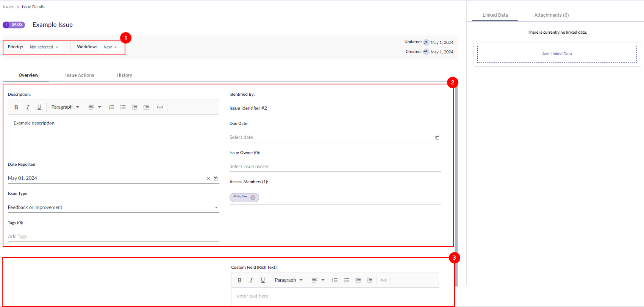
Task: Click the Add Linked Data button
Action: click(x=557, y=54)
